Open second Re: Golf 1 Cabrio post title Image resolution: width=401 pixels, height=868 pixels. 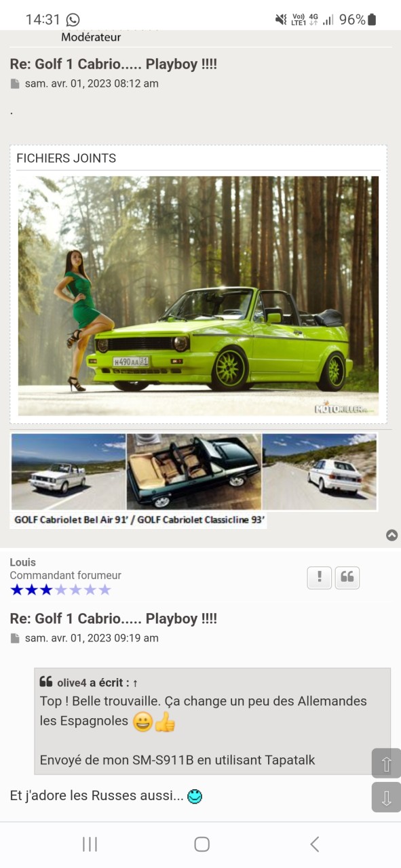pos(113,618)
